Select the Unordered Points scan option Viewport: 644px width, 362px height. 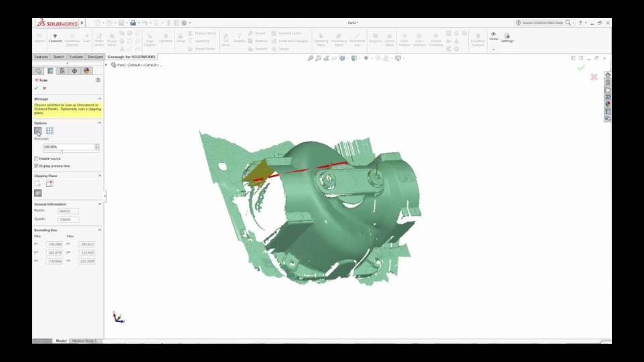[x=38, y=131]
